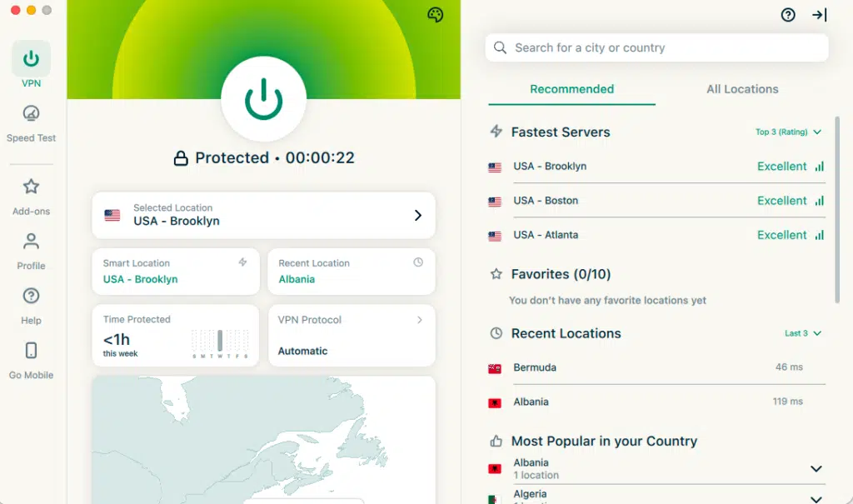
Task: Switch to the All Locations tab
Action: coord(742,89)
